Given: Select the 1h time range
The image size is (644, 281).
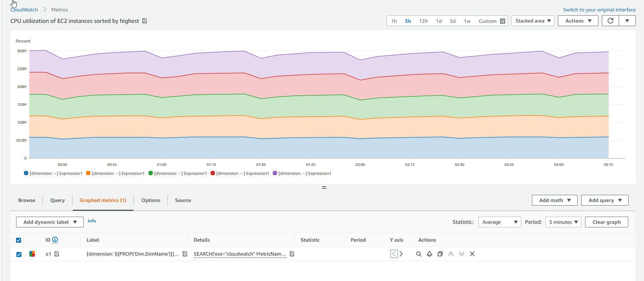Looking at the screenshot, I should click(394, 21).
